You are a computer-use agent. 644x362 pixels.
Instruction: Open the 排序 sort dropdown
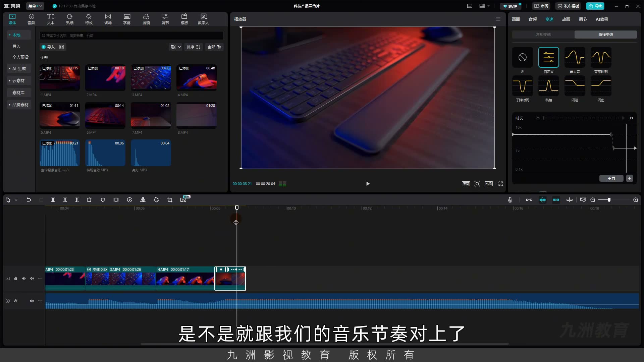[194, 47]
